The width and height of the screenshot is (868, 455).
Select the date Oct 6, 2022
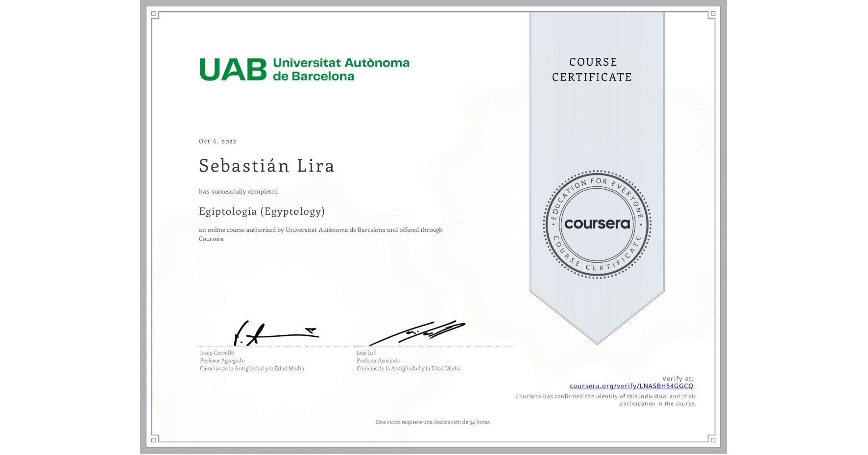click(217, 141)
